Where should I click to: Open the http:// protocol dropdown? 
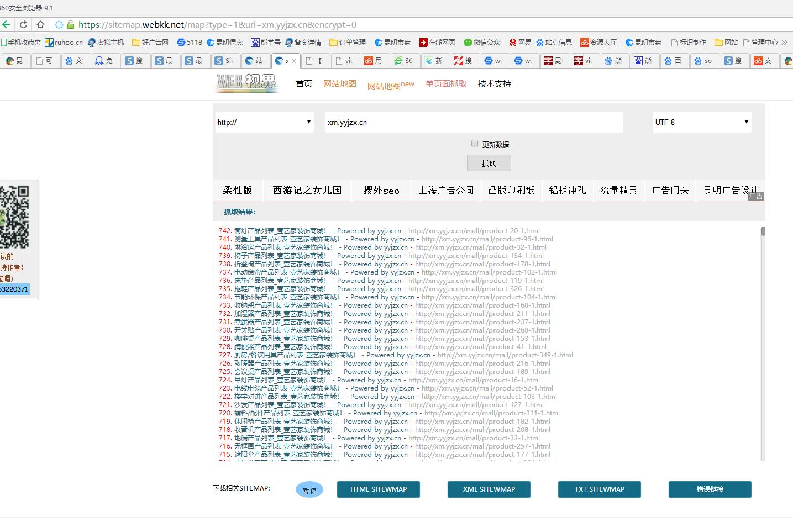pyautogui.click(x=264, y=122)
